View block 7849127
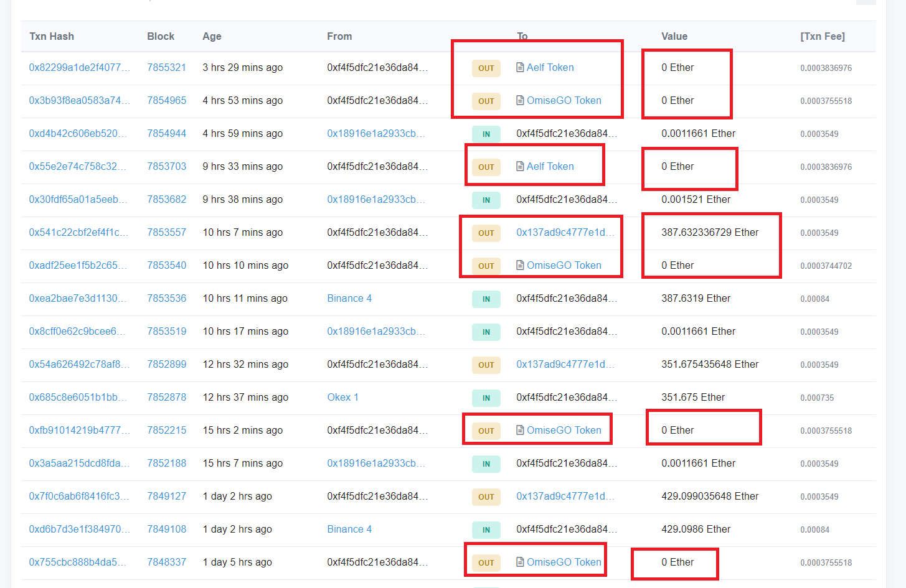Screen dimensions: 906x588 click(167, 496)
